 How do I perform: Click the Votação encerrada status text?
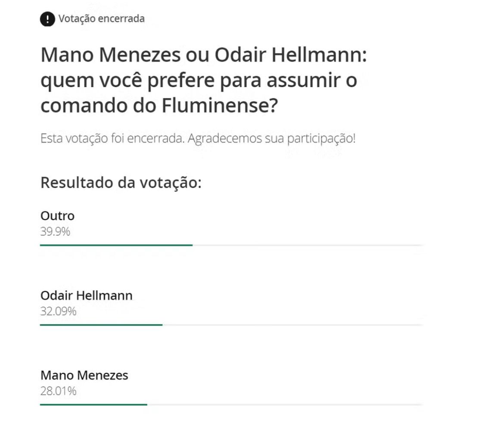pyautogui.click(x=102, y=19)
